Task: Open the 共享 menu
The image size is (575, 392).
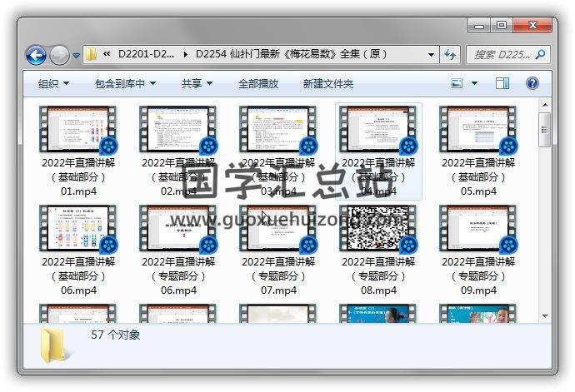Action: pos(197,83)
